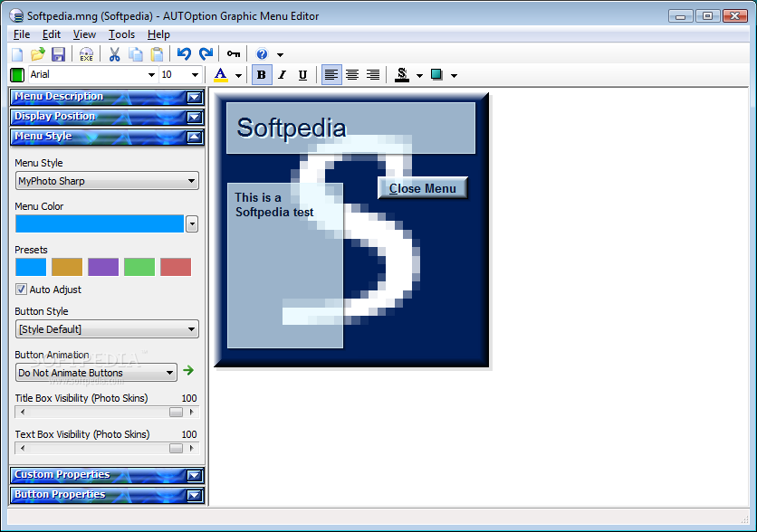
Task: Select the blue preset swatch
Action: click(31, 267)
